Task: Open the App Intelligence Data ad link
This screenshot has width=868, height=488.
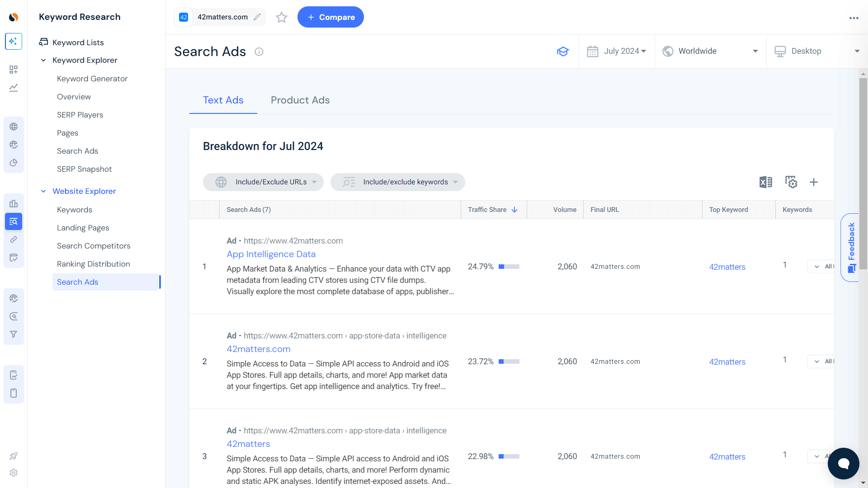Action: click(x=271, y=254)
